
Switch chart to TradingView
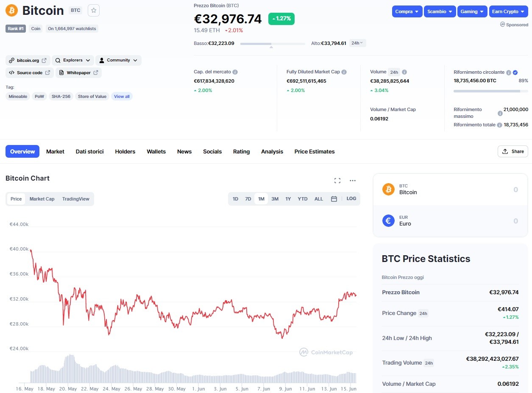(x=76, y=199)
